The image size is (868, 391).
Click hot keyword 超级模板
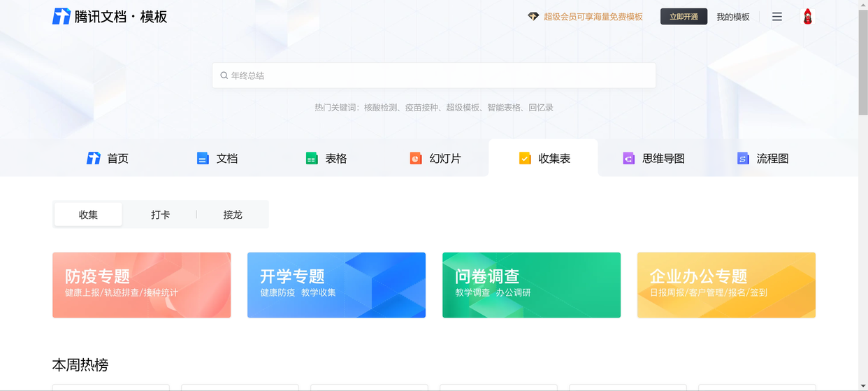coord(463,108)
